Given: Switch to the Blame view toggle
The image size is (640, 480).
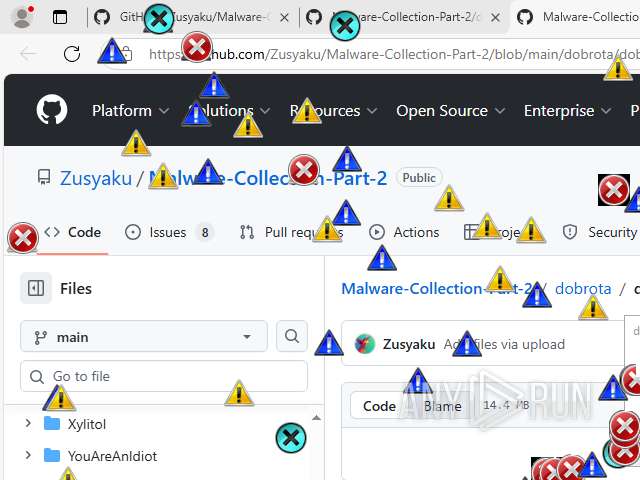Looking at the screenshot, I should [x=443, y=406].
